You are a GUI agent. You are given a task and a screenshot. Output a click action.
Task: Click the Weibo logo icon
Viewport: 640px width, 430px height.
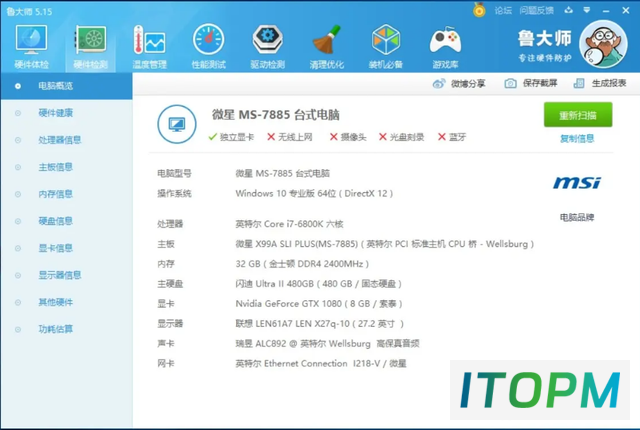(x=439, y=84)
